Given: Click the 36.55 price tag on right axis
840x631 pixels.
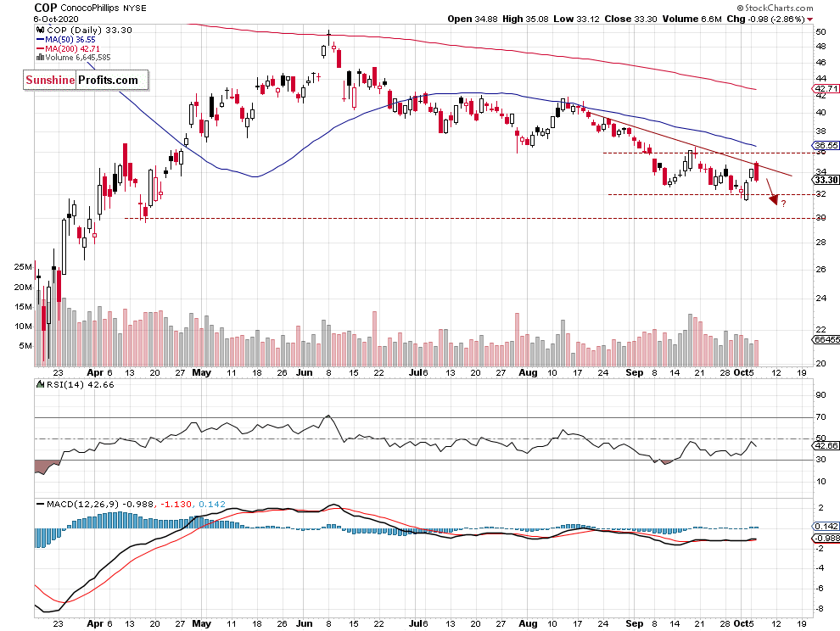Looking at the screenshot, I should click(826, 145).
